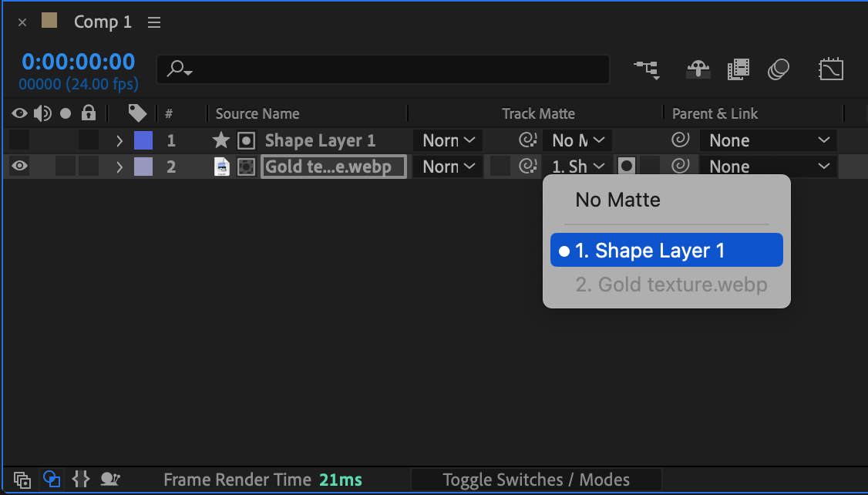Toggle the matte alpha/luma switch on layer 2

pyautogui.click(x=627, y=167)
